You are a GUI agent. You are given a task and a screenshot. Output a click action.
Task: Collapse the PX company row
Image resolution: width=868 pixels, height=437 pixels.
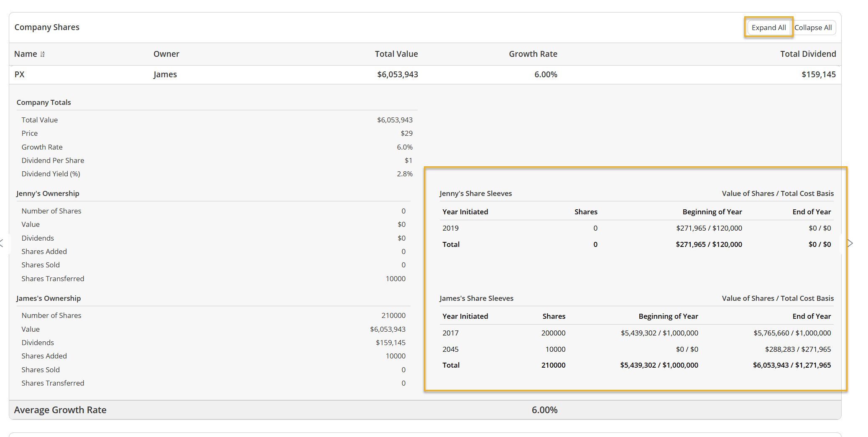[x=425, y=74]
